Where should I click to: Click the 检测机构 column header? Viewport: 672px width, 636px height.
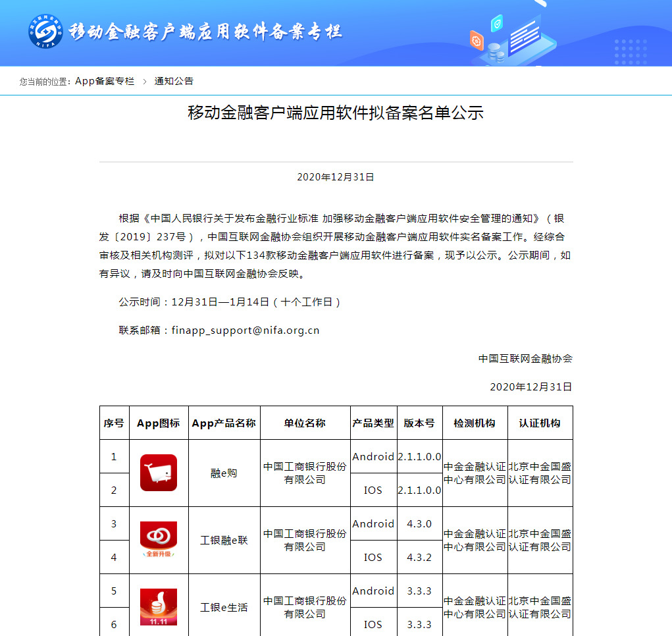(475, 423)
